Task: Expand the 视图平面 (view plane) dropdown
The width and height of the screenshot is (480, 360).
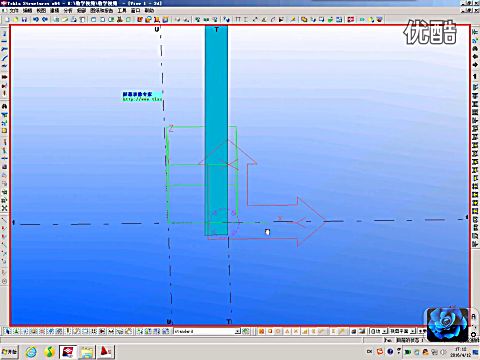Action: click(x=413, y=331)
